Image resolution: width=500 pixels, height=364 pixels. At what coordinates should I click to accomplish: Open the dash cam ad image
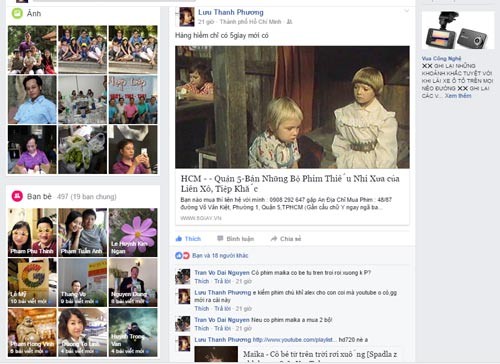click(x=458, y=30)
